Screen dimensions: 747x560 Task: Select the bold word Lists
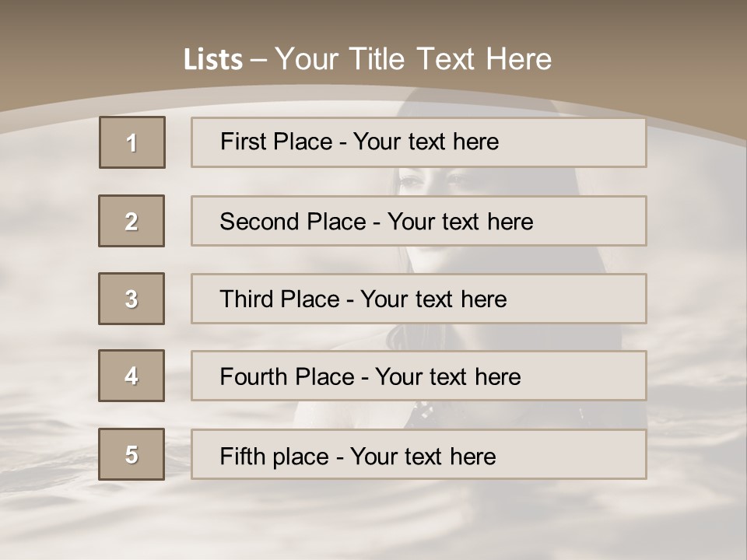tap(213, 60)
